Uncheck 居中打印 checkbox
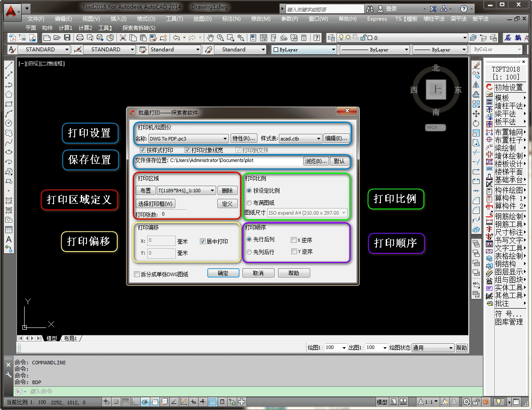The width and height of the screenshot is (532, 410). click(203, 241)
